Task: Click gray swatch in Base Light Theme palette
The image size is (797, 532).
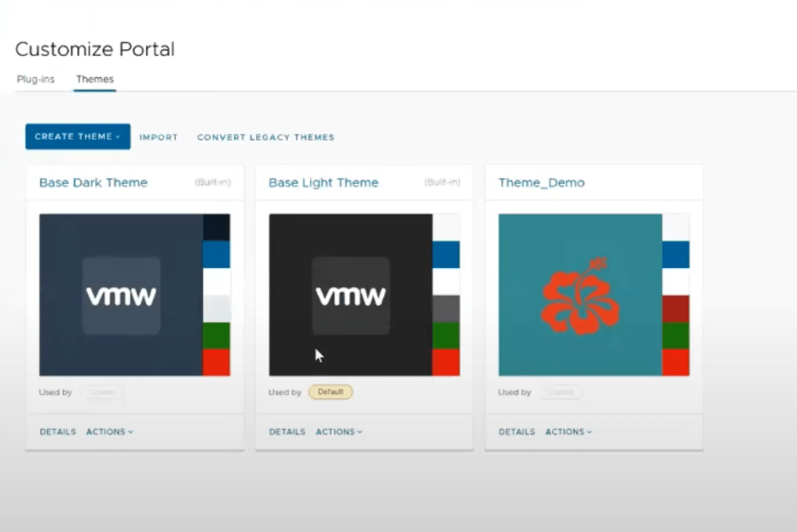Action: [x=446, y=308]
